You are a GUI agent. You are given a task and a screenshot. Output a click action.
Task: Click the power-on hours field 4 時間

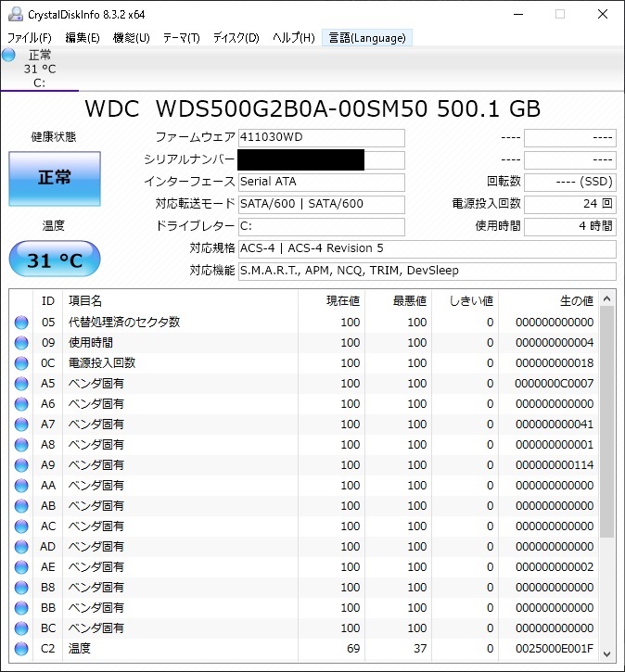pos(570,227)
